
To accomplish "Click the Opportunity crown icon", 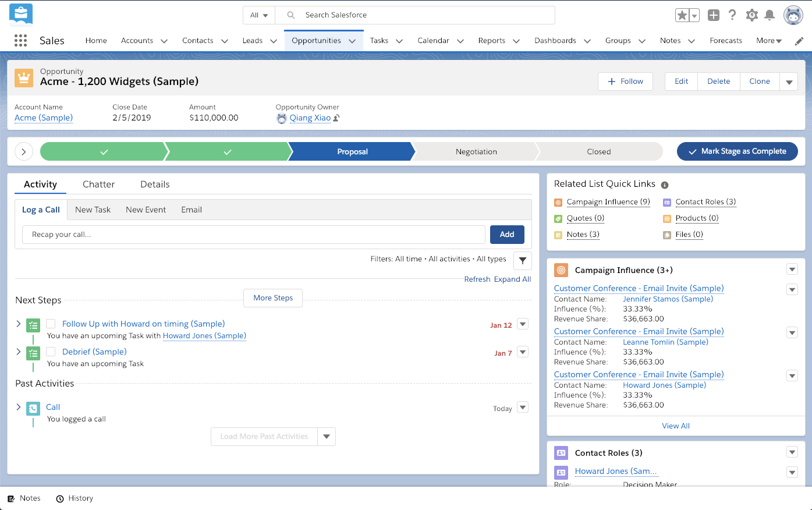I will tap(24, 77).
